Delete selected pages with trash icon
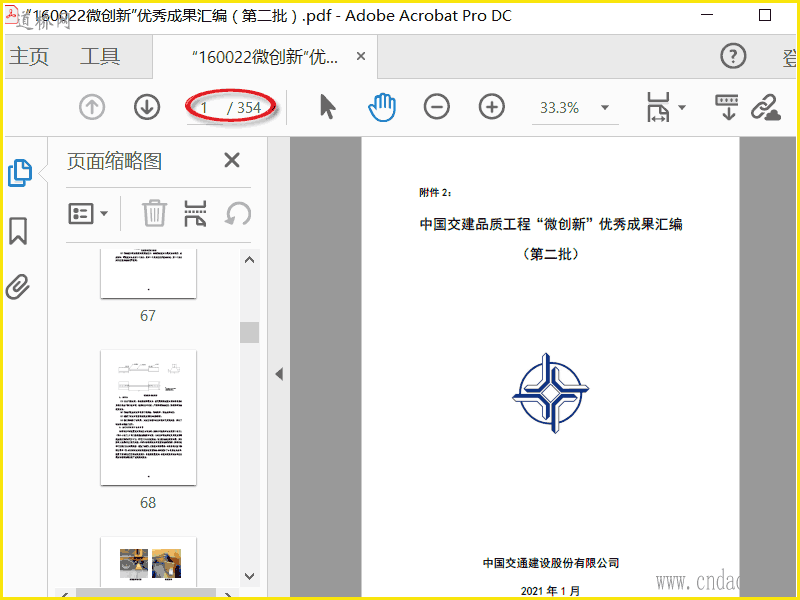The image size is (800, 600). pyautogui.click(x=154, y=213)
